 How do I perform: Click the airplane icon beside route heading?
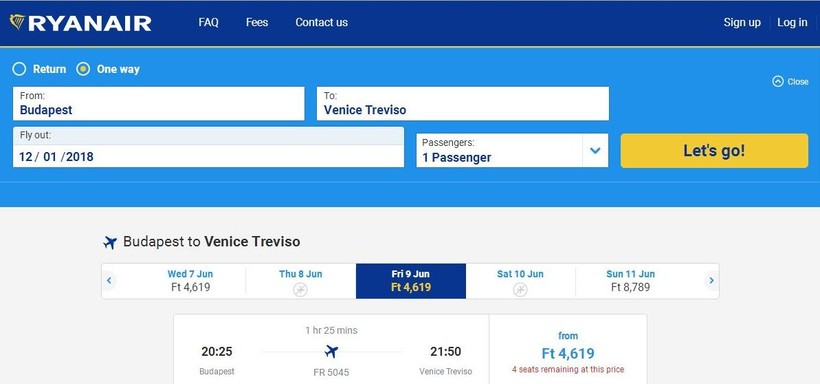[x=110, y=242]
